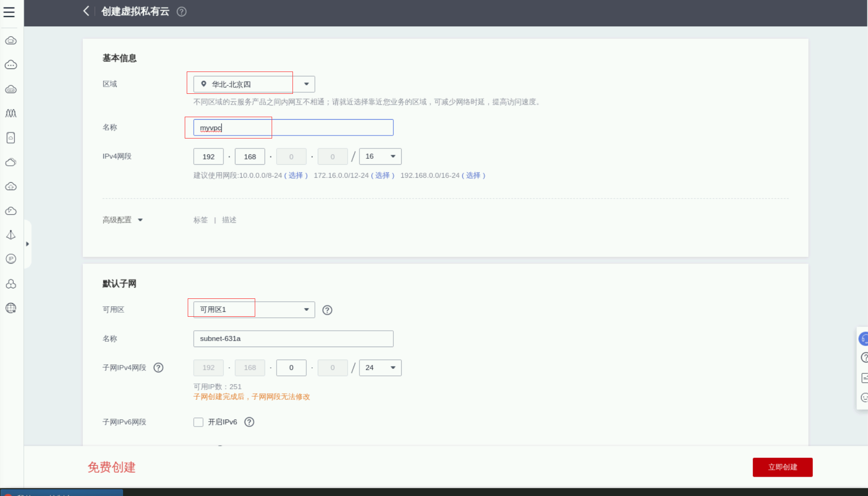
Task: Open the headset customer service icon
Action: pyautogui.click(x=864, y=339)
